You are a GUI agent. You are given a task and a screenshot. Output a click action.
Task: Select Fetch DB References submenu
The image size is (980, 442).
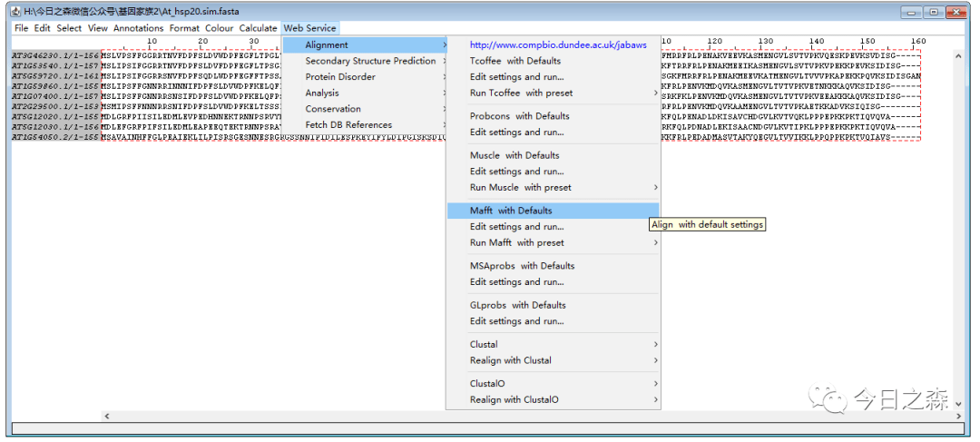click(x=348, y=124)
